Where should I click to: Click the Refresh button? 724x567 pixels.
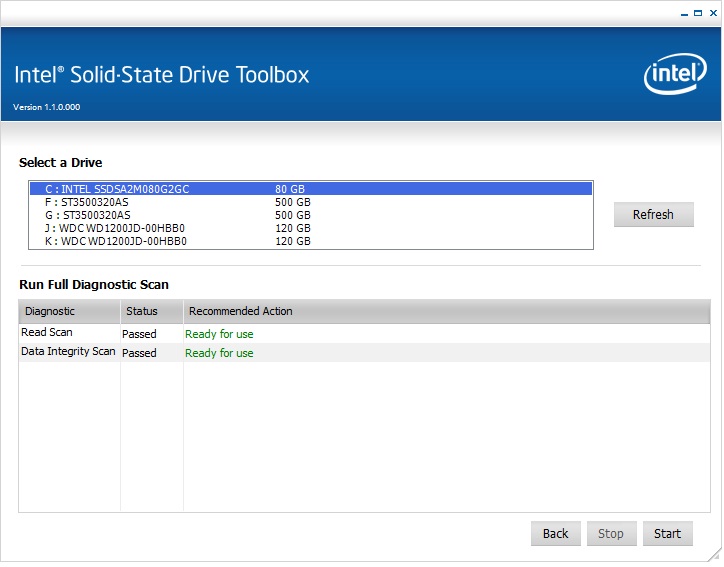(653, 214)
